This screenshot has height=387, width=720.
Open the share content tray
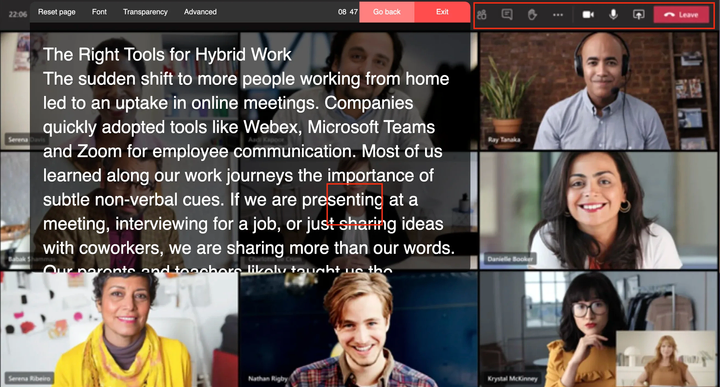[x=639, y=15]
